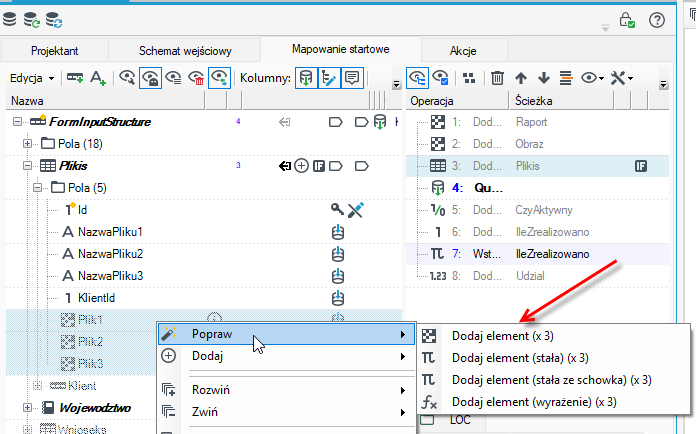Open the eye visibility dropdown in operations toolbar
The image size is (696, 434).
pos(593,78)
